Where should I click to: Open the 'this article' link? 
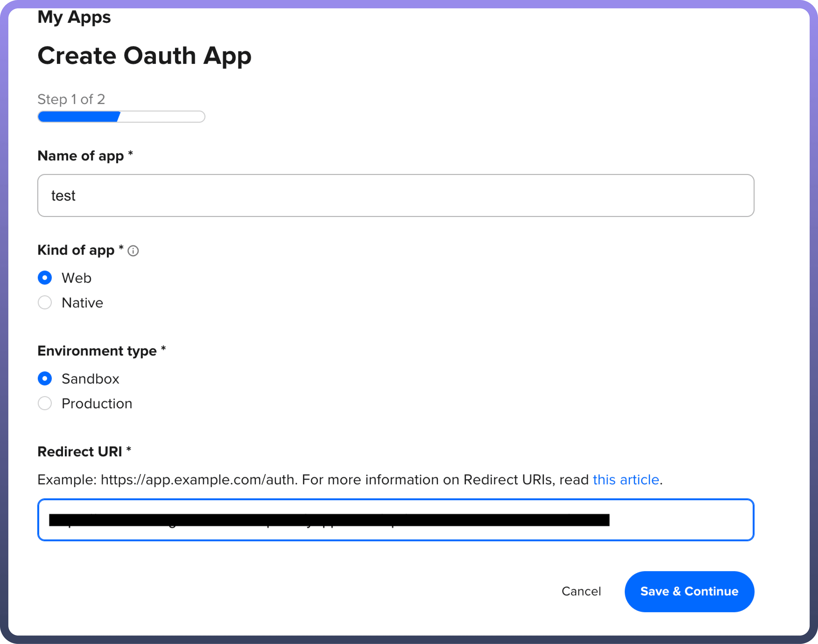tap(626, 480)
